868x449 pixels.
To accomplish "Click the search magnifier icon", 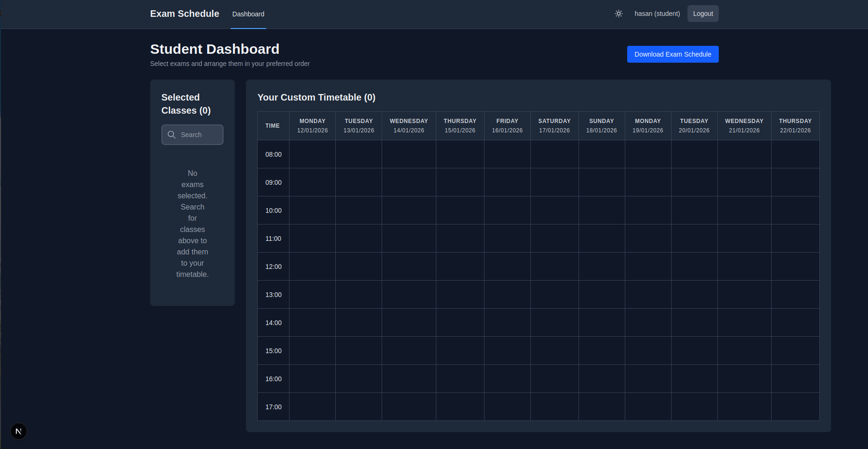I will (x=172, y=135).
